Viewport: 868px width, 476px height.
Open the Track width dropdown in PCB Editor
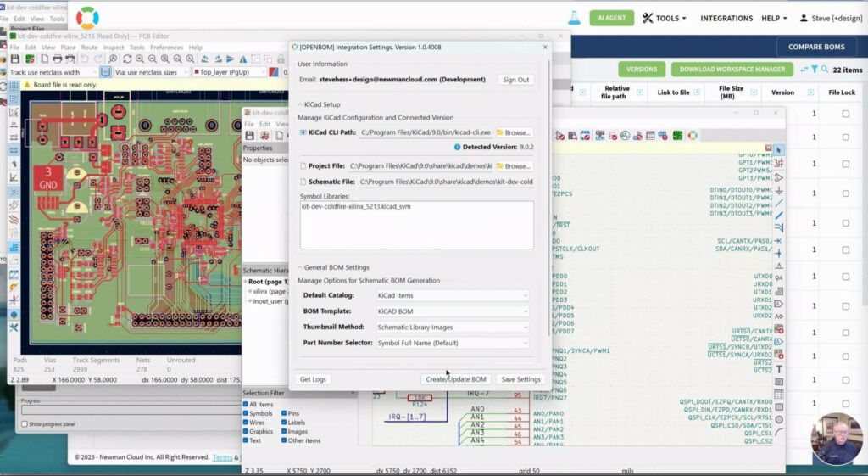coord(53,72)
